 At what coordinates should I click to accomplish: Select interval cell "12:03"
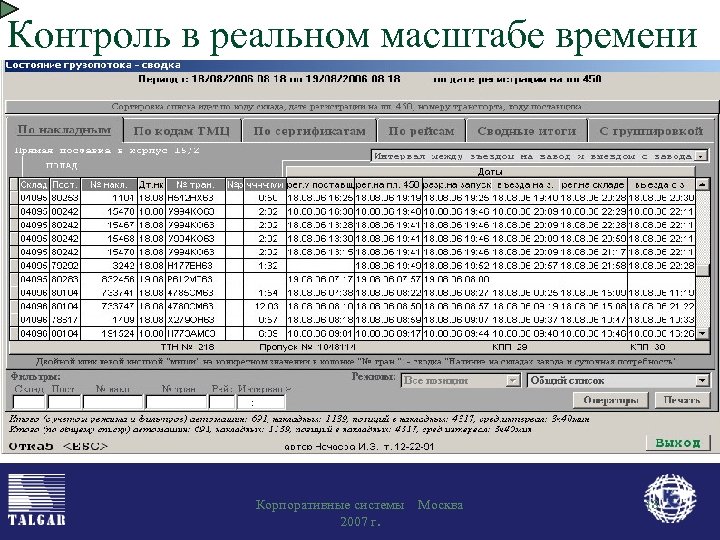[264, 306]
